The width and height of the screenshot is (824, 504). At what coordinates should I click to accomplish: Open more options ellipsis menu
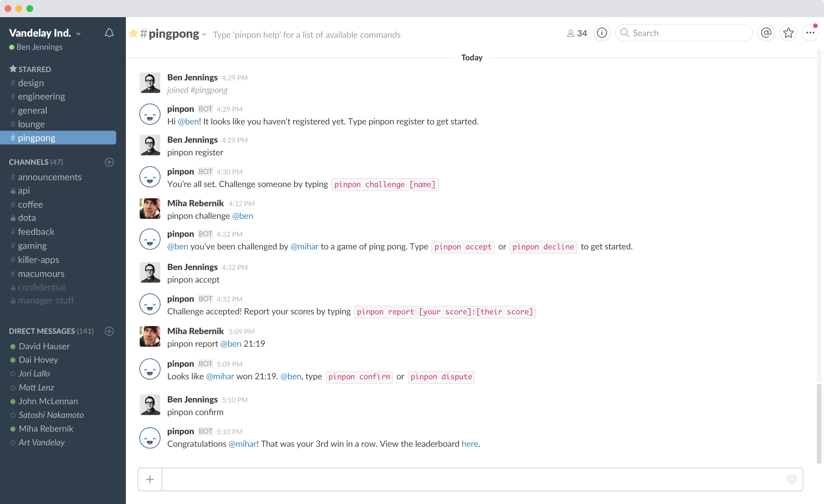810,33
